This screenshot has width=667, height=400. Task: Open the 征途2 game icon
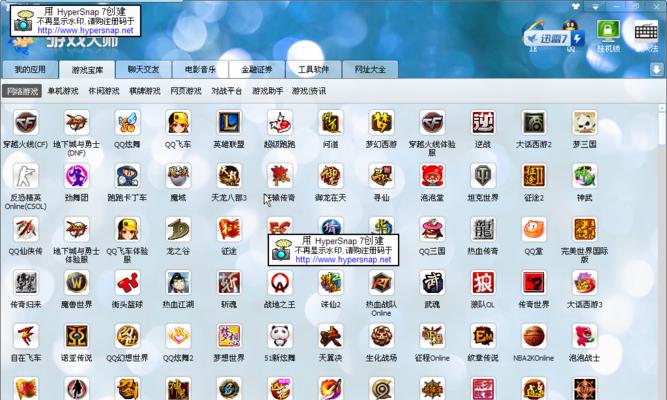pyautogui.click(x=533, y=176)
